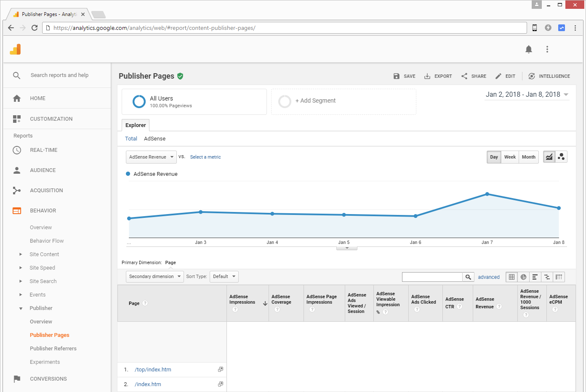This screenshot has height=392, width=586.
Task: Select the Data table view
Action: [x=511, y=277]
